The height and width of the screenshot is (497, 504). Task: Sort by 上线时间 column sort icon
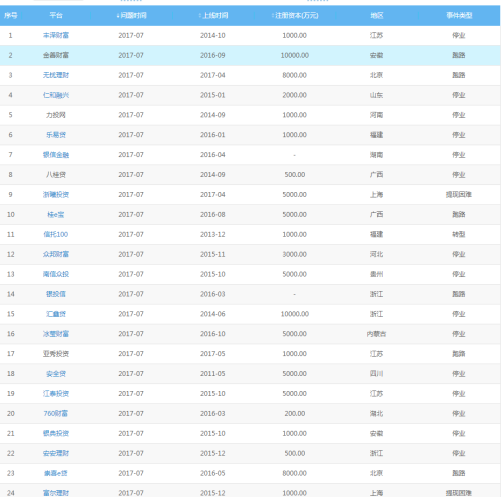pos(200,16)
